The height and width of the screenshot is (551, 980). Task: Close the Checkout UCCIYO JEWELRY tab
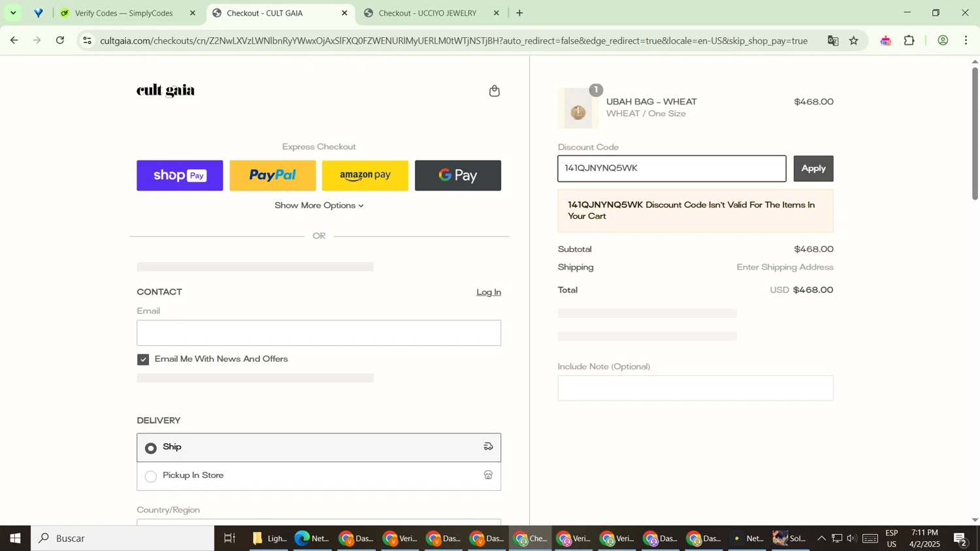496,13
